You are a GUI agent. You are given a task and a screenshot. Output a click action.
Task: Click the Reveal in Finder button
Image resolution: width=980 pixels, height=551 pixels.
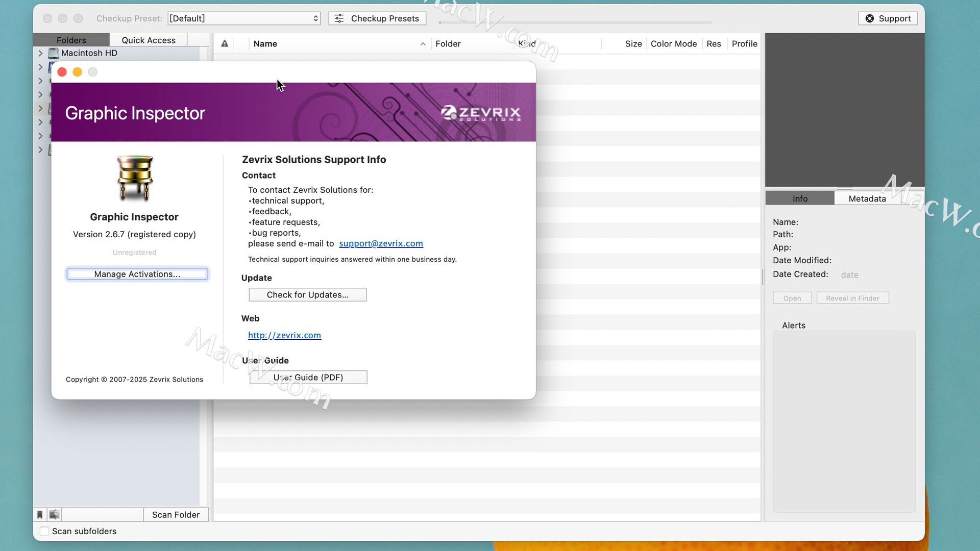click(x=853, y=298)
